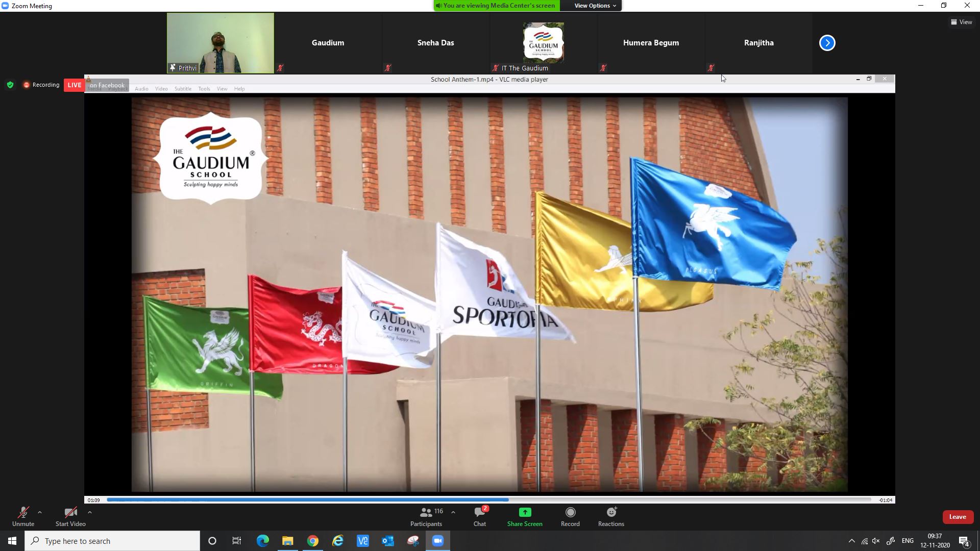Open the VLC View menu
The height and width of the screenshot is (551, 980).
click(222, 89)
